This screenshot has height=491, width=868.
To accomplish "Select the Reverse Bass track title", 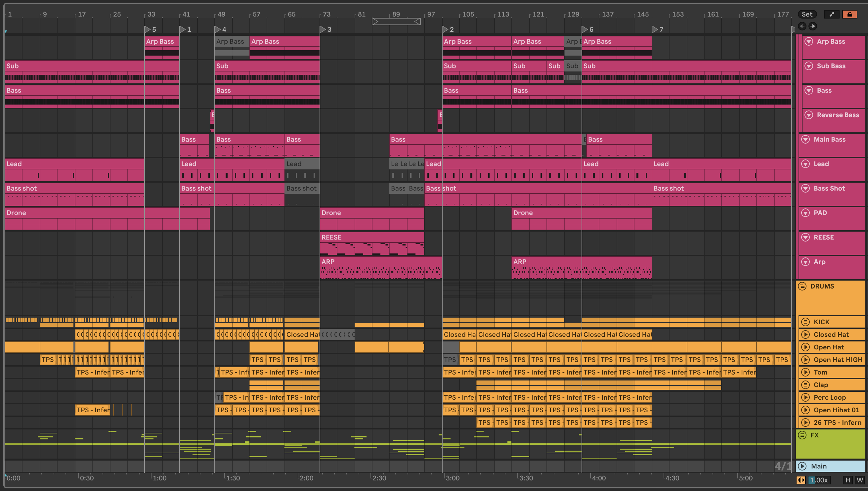I will 838,115.
